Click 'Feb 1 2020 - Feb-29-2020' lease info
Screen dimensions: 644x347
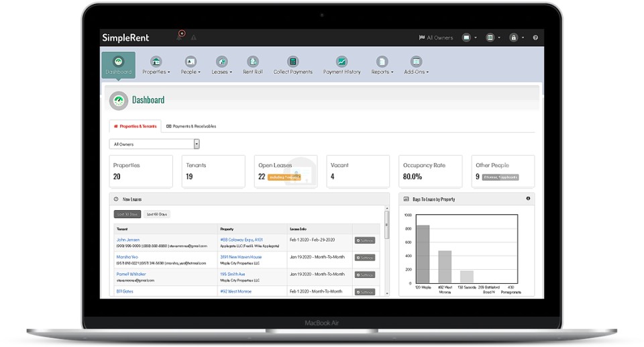[312, 240]
